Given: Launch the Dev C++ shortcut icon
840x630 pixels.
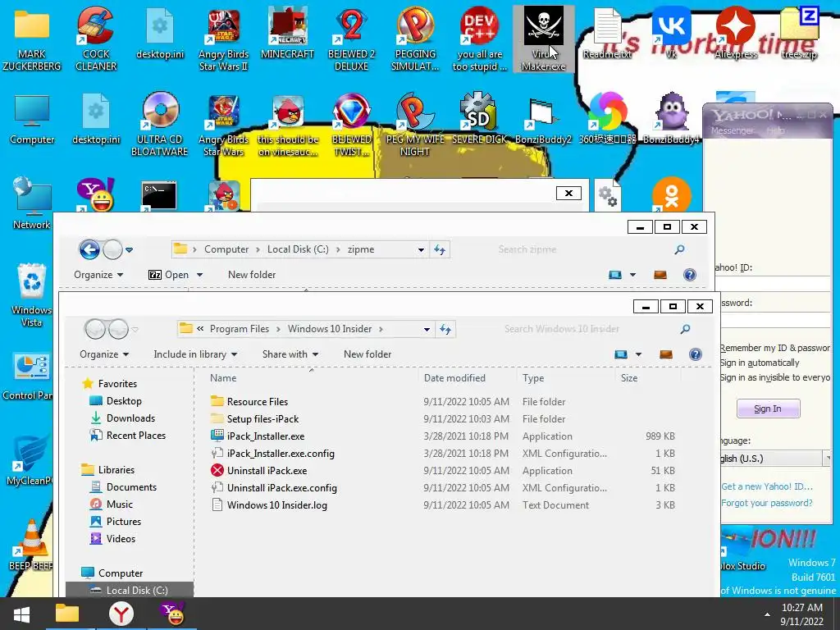Looking at the screenshot, I should click(479, 39).
